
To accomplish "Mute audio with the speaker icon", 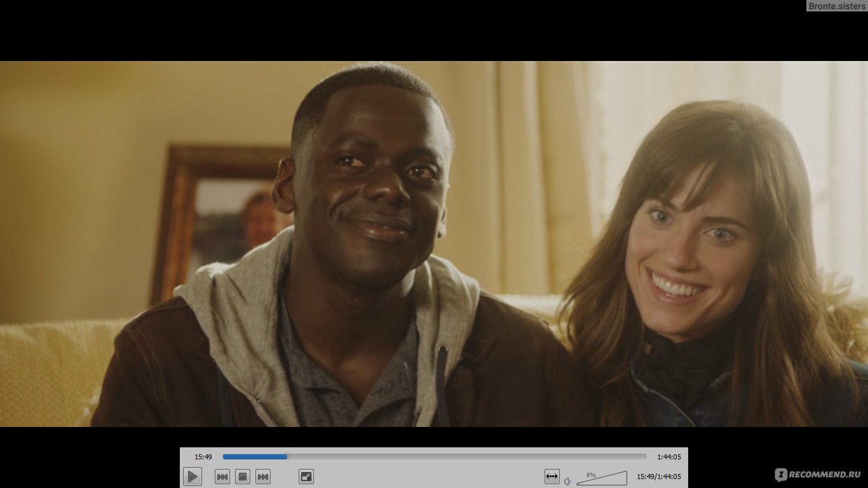I will (x=567, y=481).
